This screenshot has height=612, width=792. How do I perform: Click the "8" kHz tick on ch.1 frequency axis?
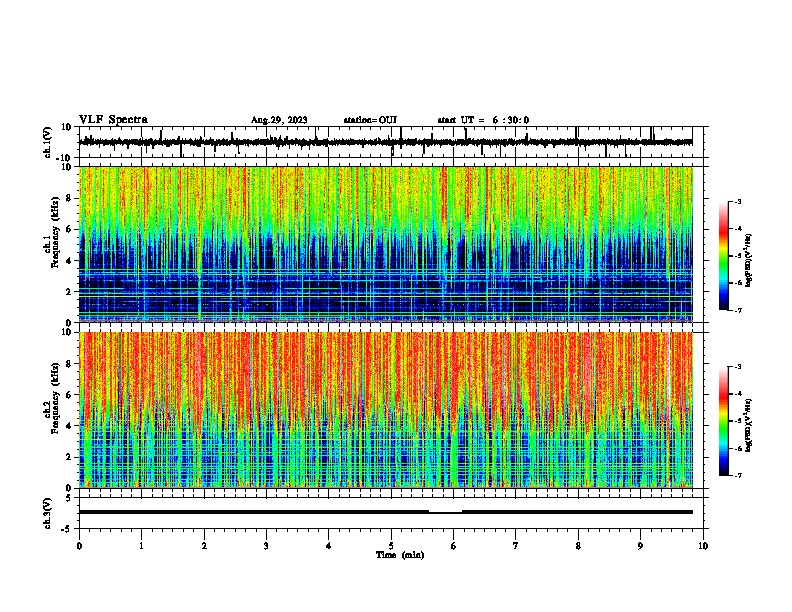click(x=69, y=198)
